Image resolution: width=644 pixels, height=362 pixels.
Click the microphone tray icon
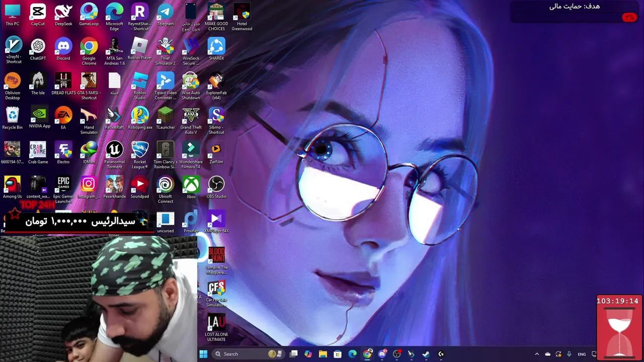point(569,354)
